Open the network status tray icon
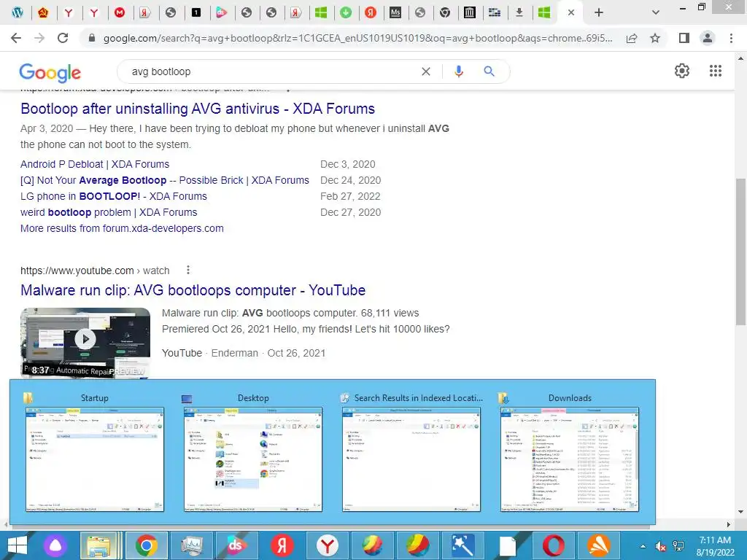 tap(678, 546)
